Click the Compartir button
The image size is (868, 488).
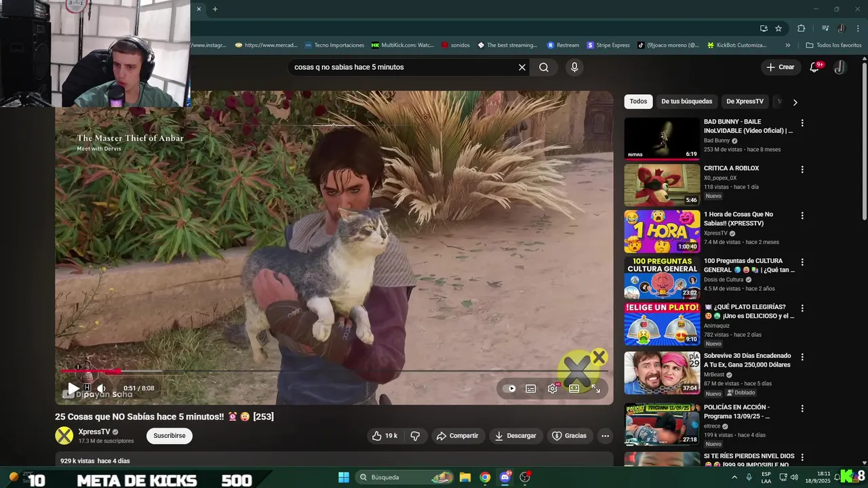458,436
